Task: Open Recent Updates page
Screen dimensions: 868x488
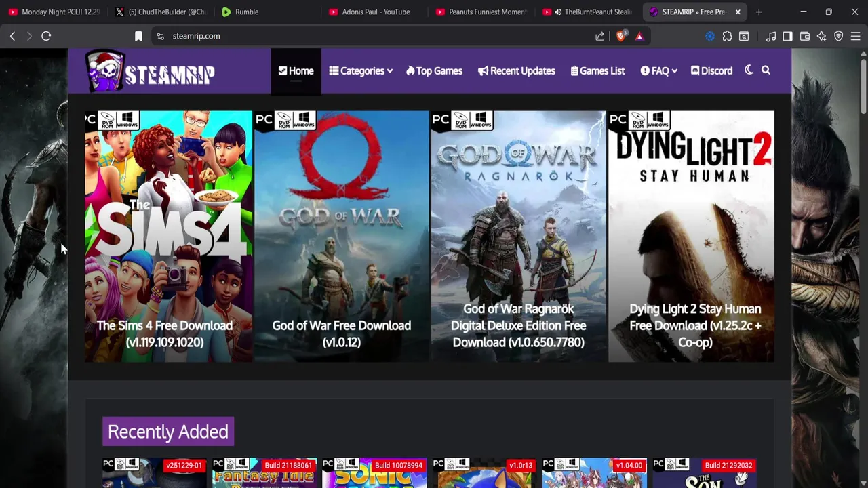Action: pyautogui.click(x=516, y=70)
